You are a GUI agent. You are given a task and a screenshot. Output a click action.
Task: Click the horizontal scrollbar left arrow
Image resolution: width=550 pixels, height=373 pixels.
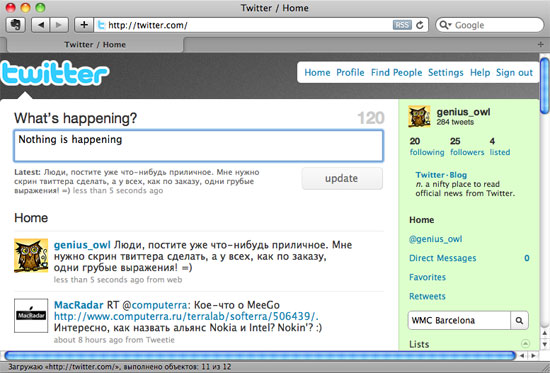click(x=522, y=355)
